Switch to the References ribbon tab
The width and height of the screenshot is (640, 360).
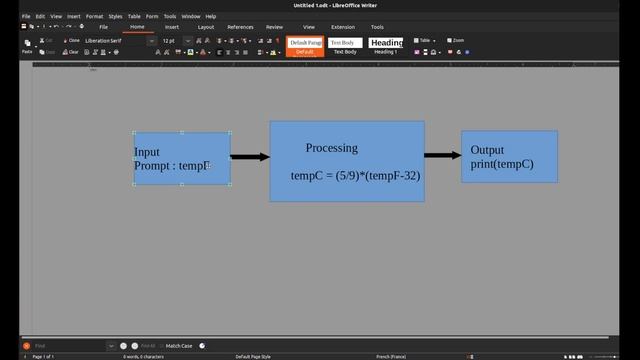240,27
